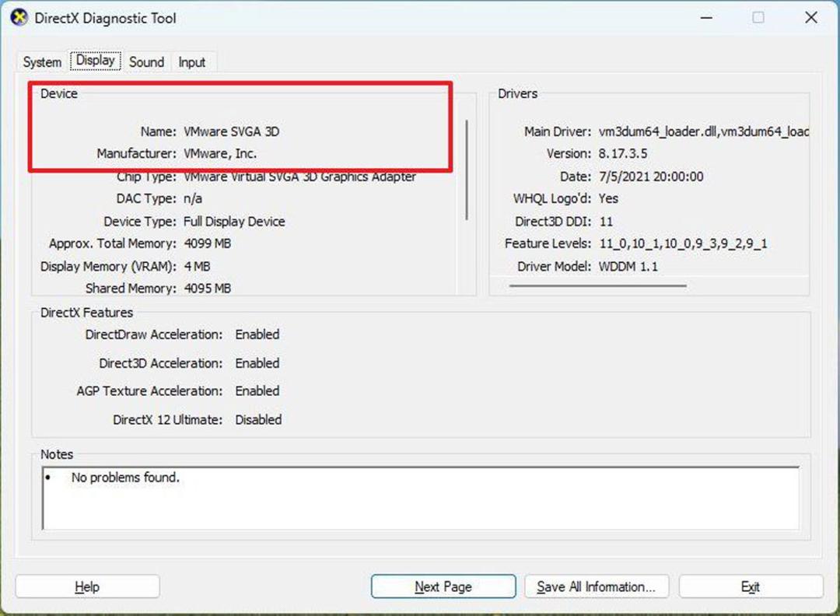The width and height of the screenshot is (840, 616).
Task: Click the DirectX Diagnostic Tool title icon
Action: click(19, 18)
